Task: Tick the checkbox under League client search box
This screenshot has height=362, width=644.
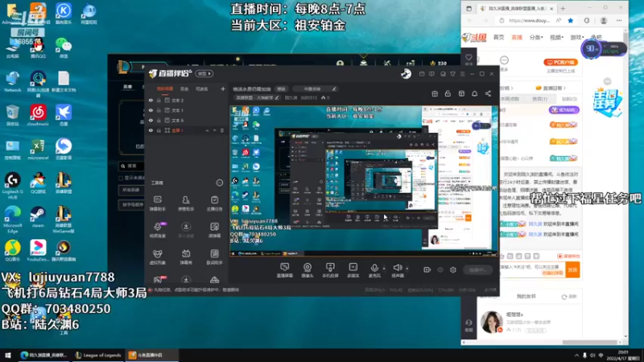Action: [x=121, y=178]
